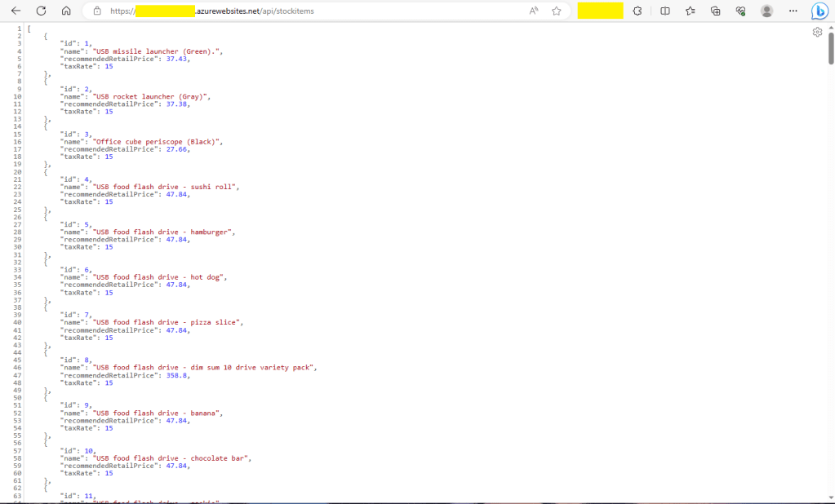Open the Bing Copilot sidebar

click(x=819, y=11)
